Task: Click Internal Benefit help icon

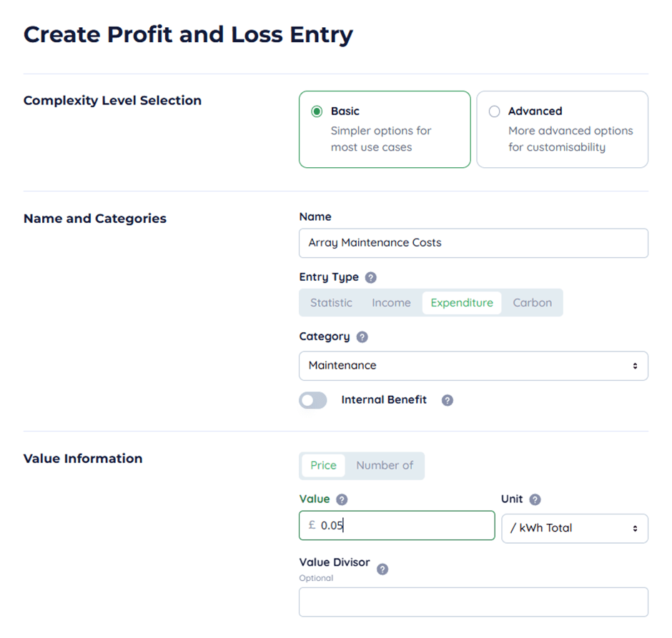Action: coord(448,400)
